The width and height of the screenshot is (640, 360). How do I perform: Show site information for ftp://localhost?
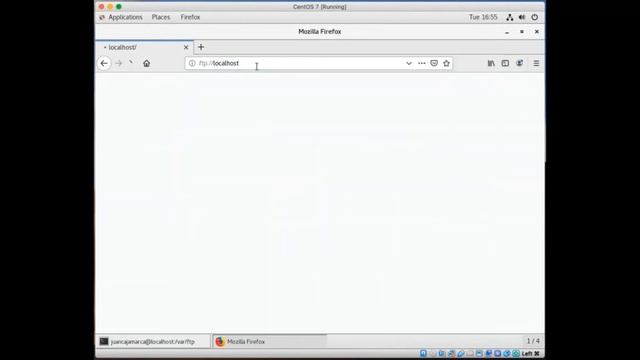click(x=192, y=63)
